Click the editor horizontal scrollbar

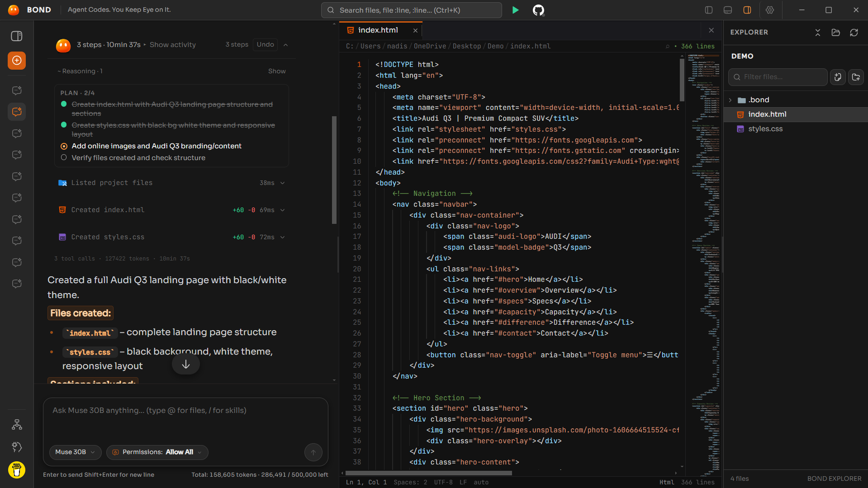click(429, 474)
